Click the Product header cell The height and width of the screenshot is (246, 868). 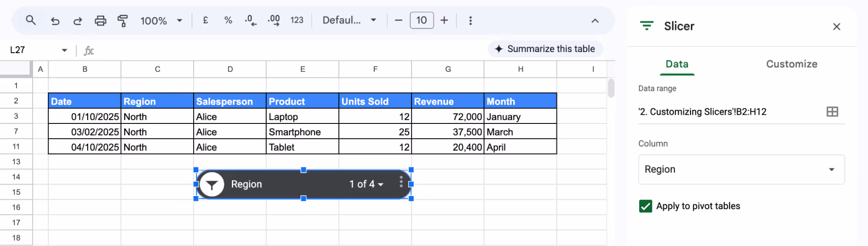(303, 101)
